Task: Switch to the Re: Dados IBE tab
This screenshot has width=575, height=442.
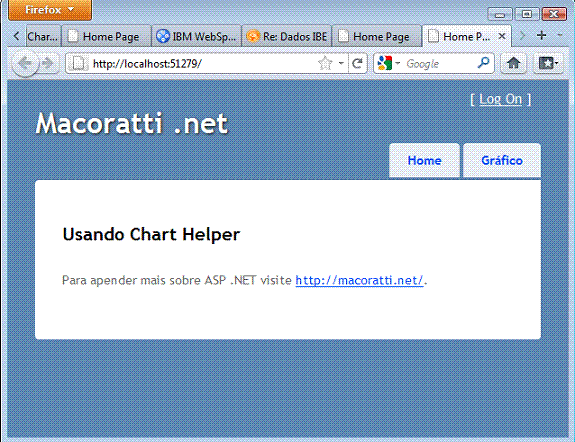Action: click(x=286, y=36)
